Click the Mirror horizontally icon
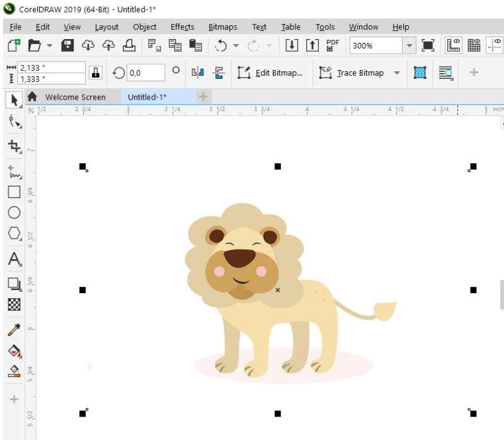Viewport: 504px width, 440px height. tap(198, 73)
